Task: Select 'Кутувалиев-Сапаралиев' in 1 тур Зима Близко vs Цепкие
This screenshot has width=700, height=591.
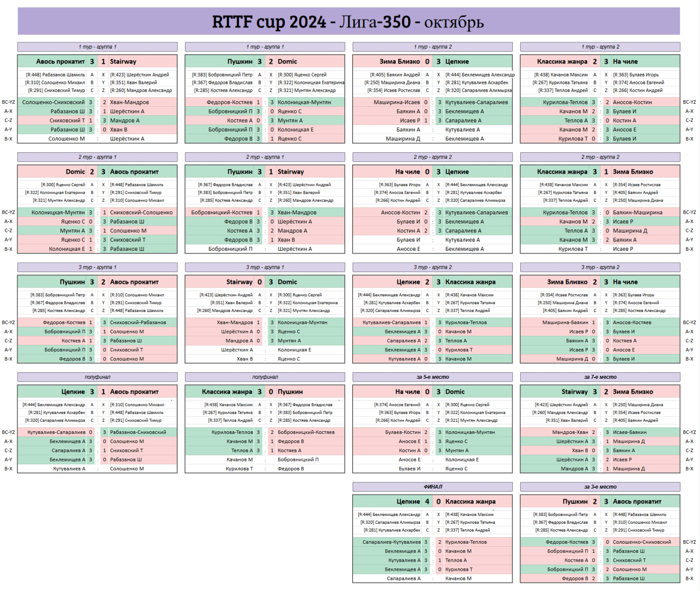Action: click(476, 102)
